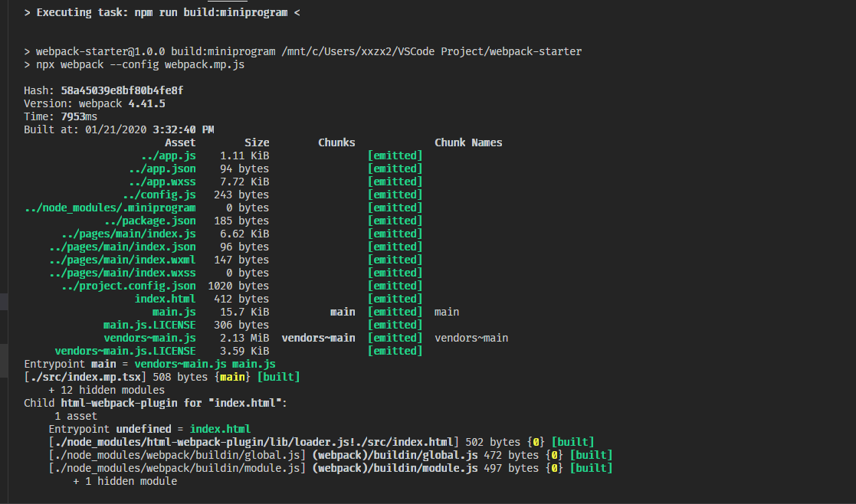This screenshot has height=504, width=856.
Task: Click vendors~main in Chunks column
Action: coord(318,339)
